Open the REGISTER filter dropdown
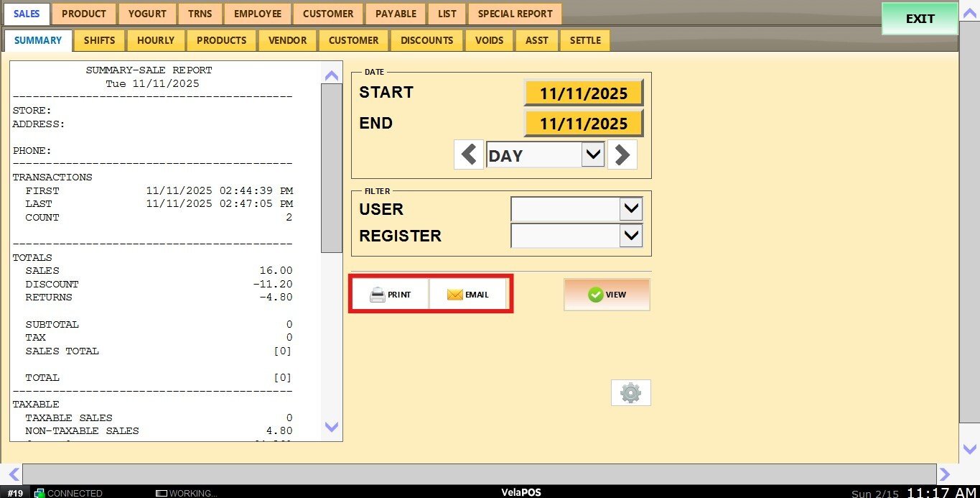Viewport: 980px width, 498px height. [x=630, y=236]
